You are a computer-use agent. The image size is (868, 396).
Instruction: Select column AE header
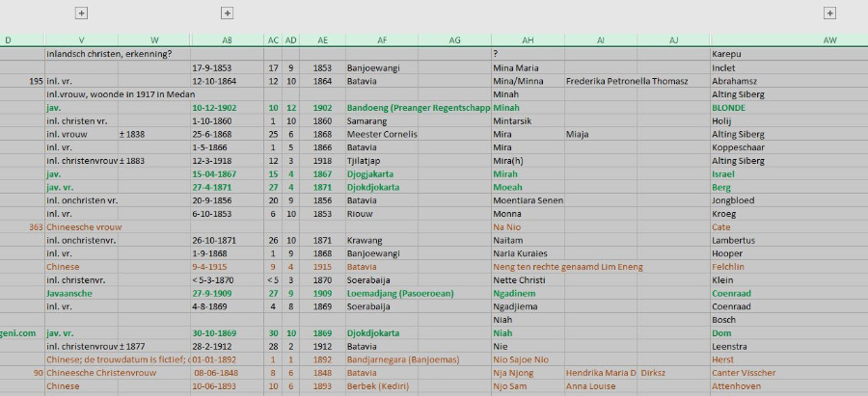point(322,40)
